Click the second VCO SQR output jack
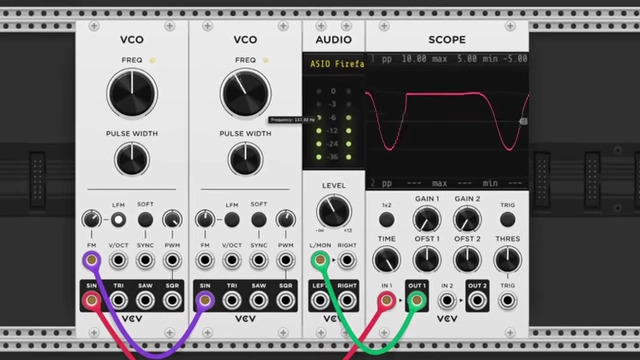 (286, 300)
